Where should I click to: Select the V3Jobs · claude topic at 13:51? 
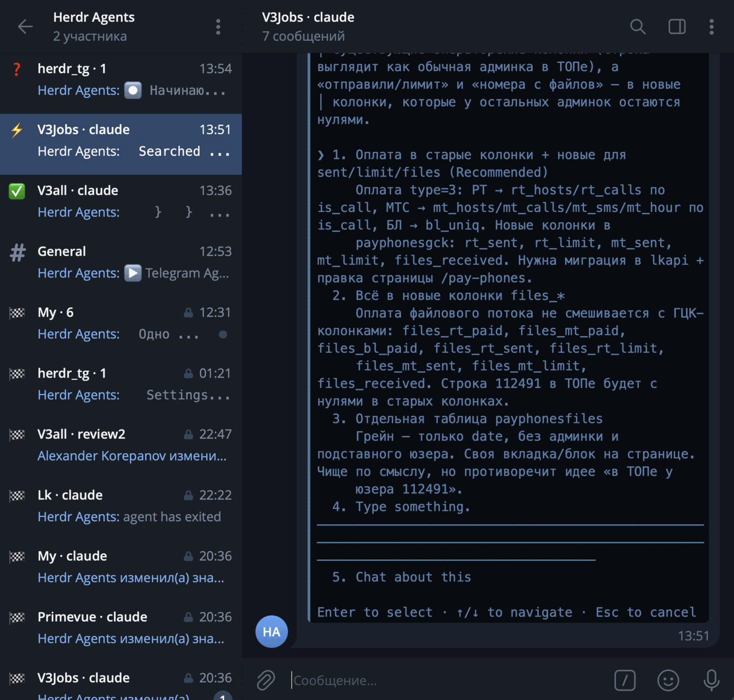coord(121,144)
